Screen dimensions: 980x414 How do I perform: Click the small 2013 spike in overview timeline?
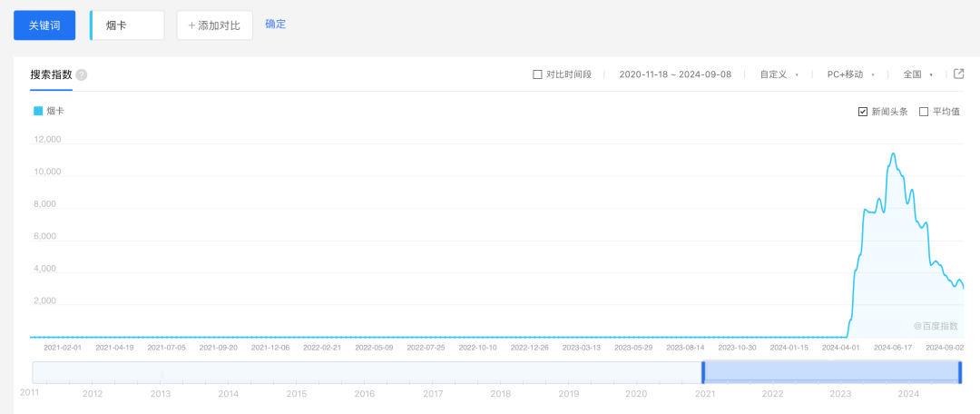[x=162, y=374]
